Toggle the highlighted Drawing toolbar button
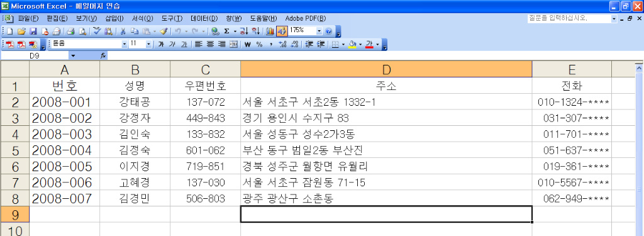 282,31
